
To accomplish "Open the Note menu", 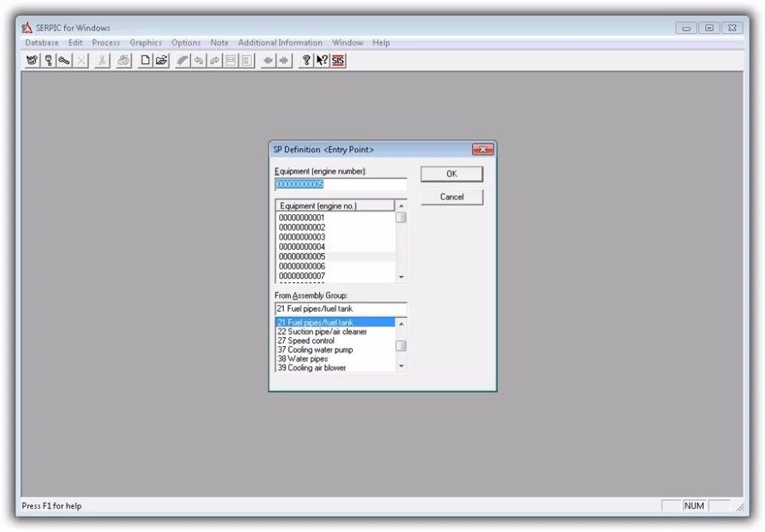I will pyautogui.click(x=220, y=43).
